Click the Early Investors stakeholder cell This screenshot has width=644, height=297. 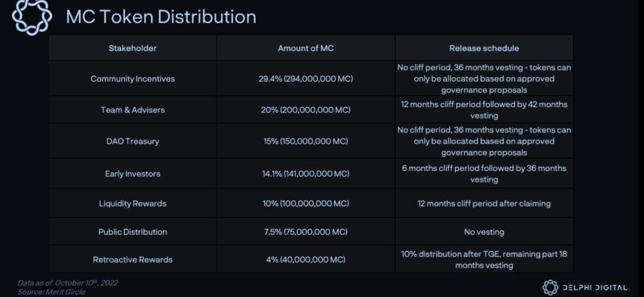point(132,174)
